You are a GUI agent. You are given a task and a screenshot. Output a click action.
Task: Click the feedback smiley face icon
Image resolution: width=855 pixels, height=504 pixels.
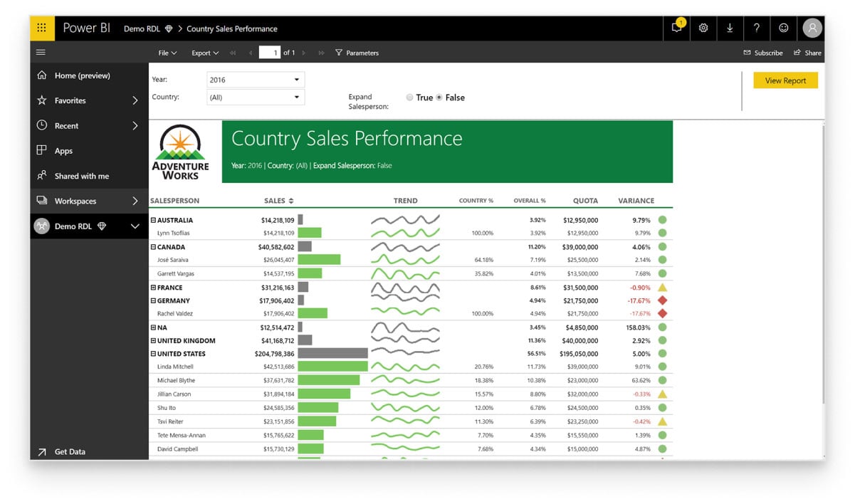point(783,28)
